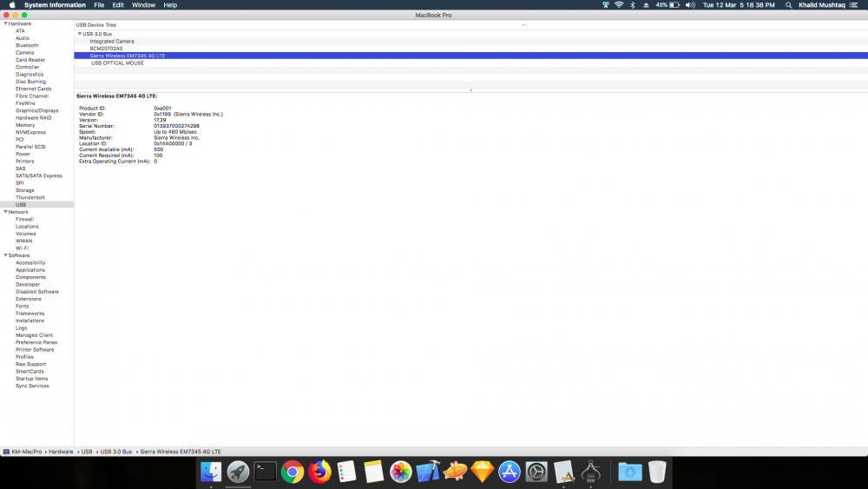The image size is (868, 489).
Task: Launch App Store from the dock
Action: tap(510, 472)
